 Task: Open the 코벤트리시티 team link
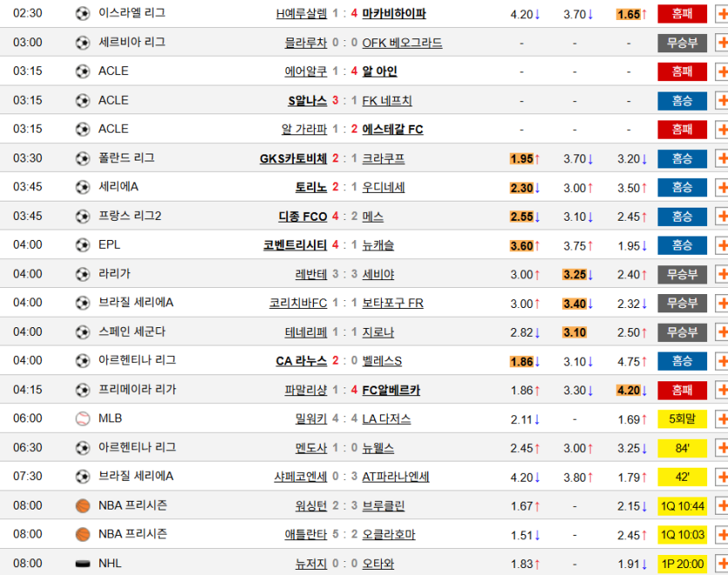(296, 245)
